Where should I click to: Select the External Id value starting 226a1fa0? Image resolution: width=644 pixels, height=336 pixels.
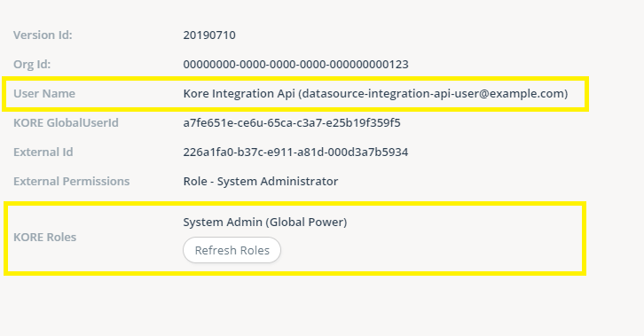point(295,152)
